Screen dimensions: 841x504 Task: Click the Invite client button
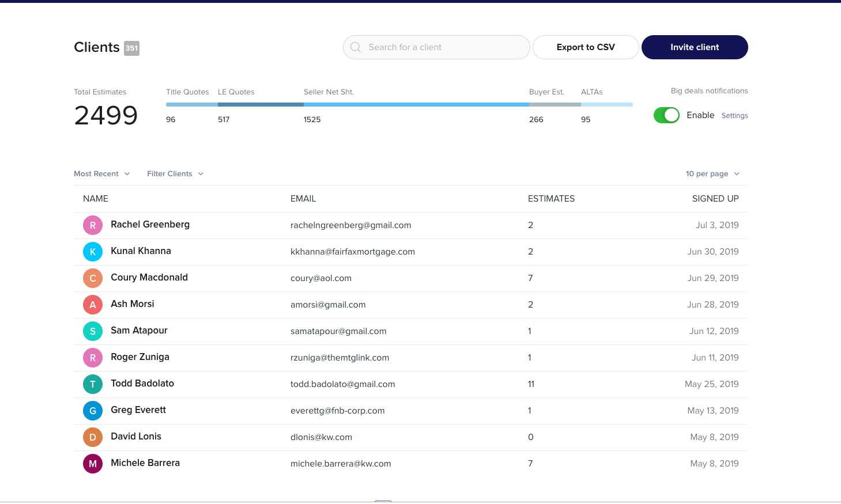pyautogui.click(x=694, y=47)
